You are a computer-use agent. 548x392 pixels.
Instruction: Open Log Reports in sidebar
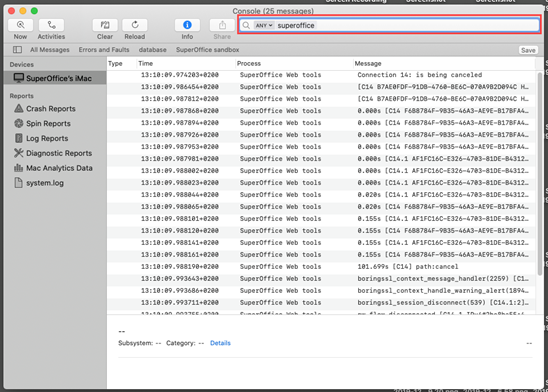pyautogui.click(x=47, y=138)
